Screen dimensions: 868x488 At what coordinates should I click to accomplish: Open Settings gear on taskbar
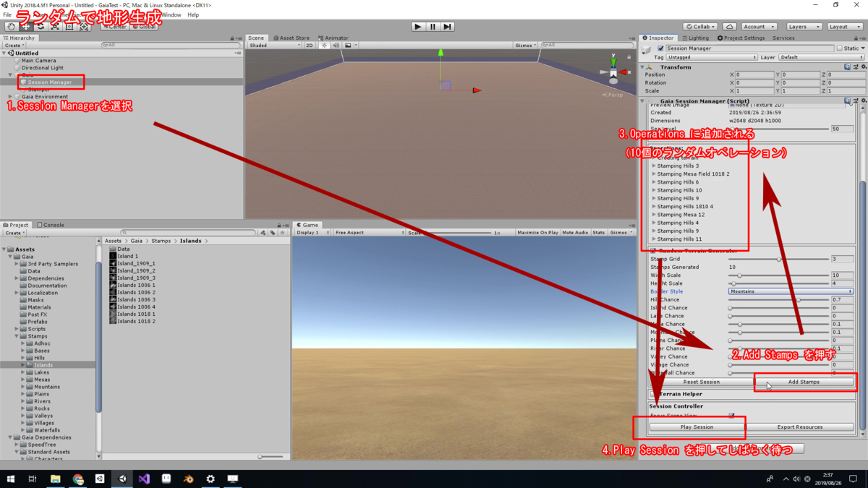[210, 479]
